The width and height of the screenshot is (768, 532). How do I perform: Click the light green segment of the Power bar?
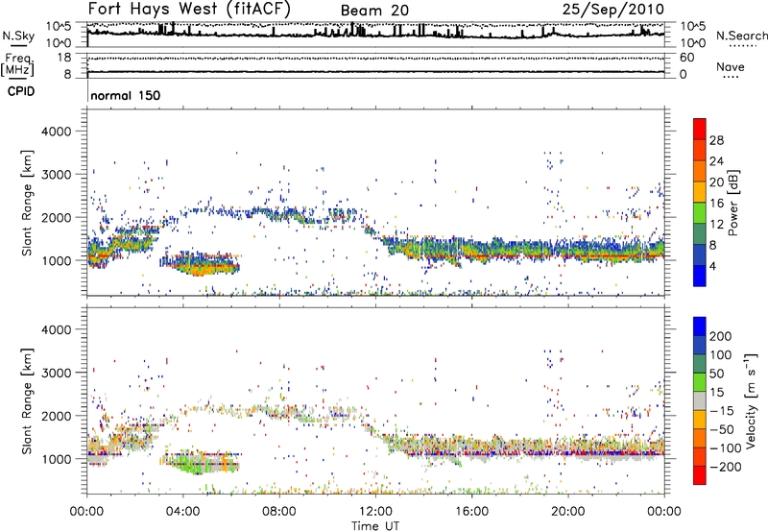700,212
